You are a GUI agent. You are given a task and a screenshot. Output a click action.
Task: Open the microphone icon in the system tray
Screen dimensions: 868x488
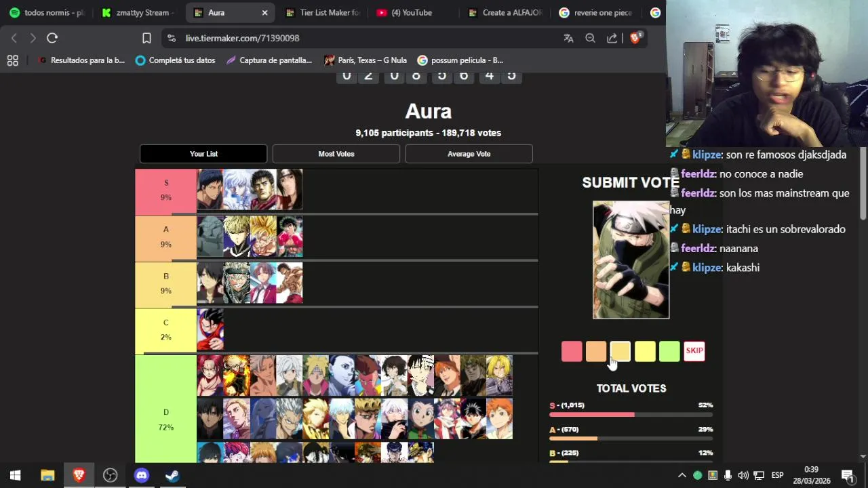[728, 475]
